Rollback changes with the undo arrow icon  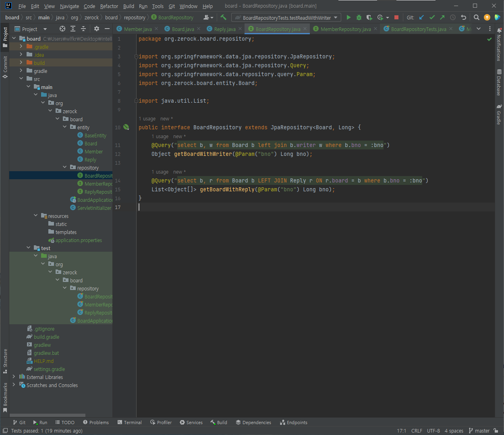point(463,17)
